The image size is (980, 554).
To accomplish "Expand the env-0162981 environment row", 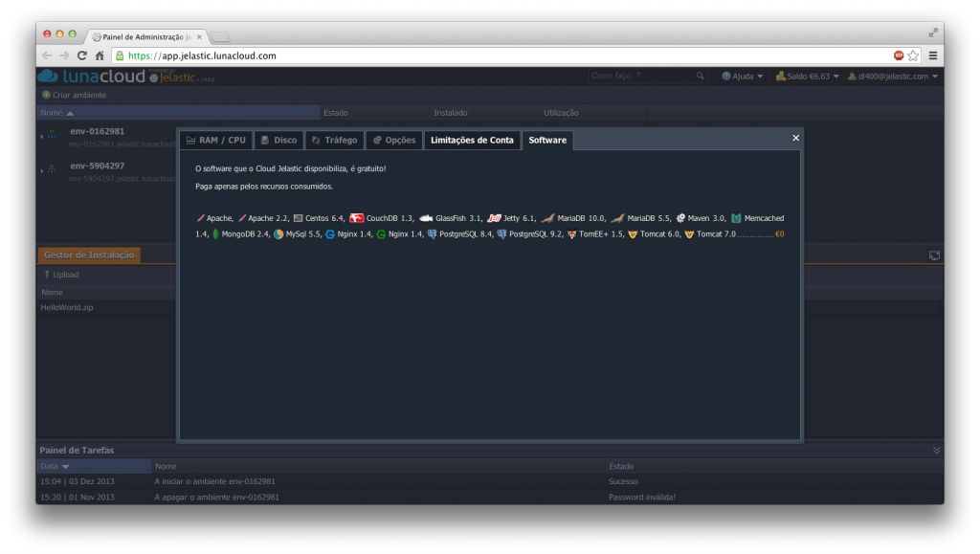I will click(42, 136).
